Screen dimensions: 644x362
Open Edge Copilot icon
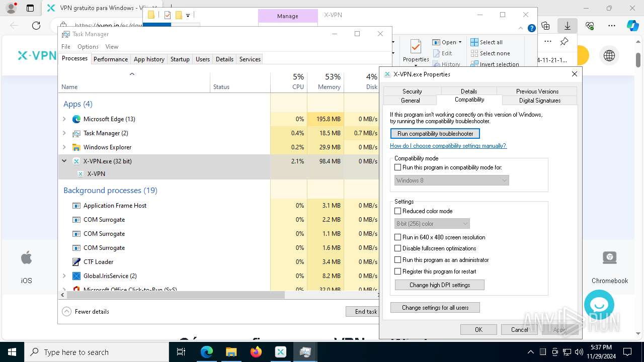click(632, 26)
